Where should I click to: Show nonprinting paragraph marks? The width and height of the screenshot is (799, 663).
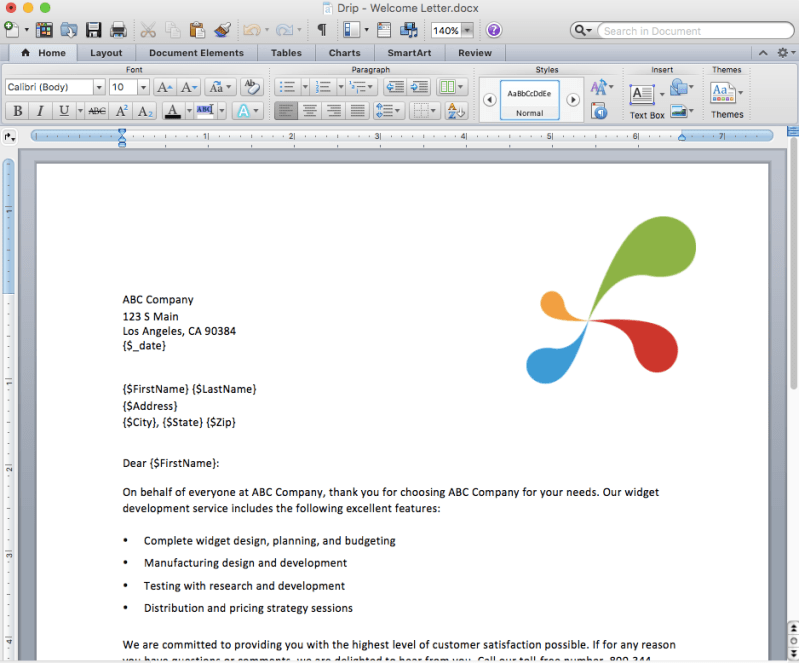322,30
